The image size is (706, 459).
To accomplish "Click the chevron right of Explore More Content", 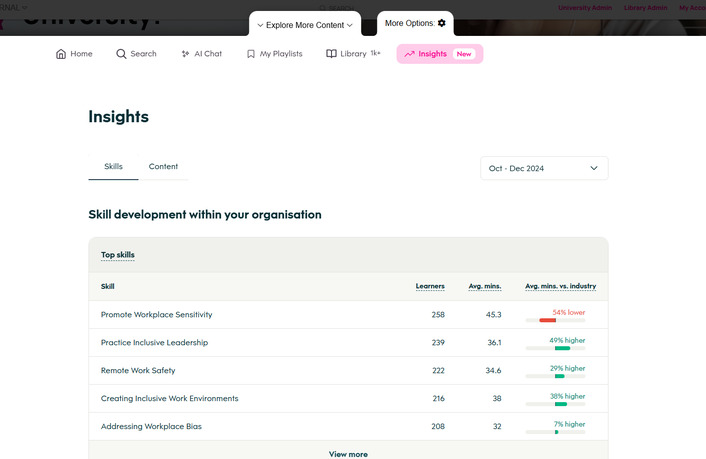I will 349,25.
